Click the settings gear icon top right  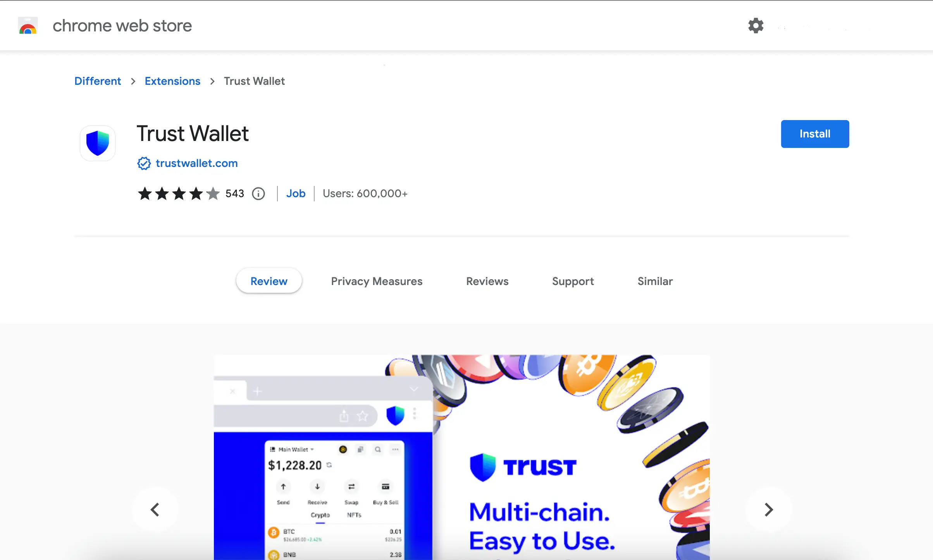756,25
